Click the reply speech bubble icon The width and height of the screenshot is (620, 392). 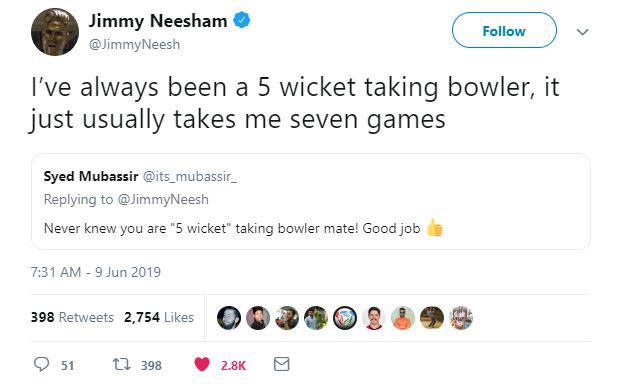pyautogui.click(x=42, y=364)
